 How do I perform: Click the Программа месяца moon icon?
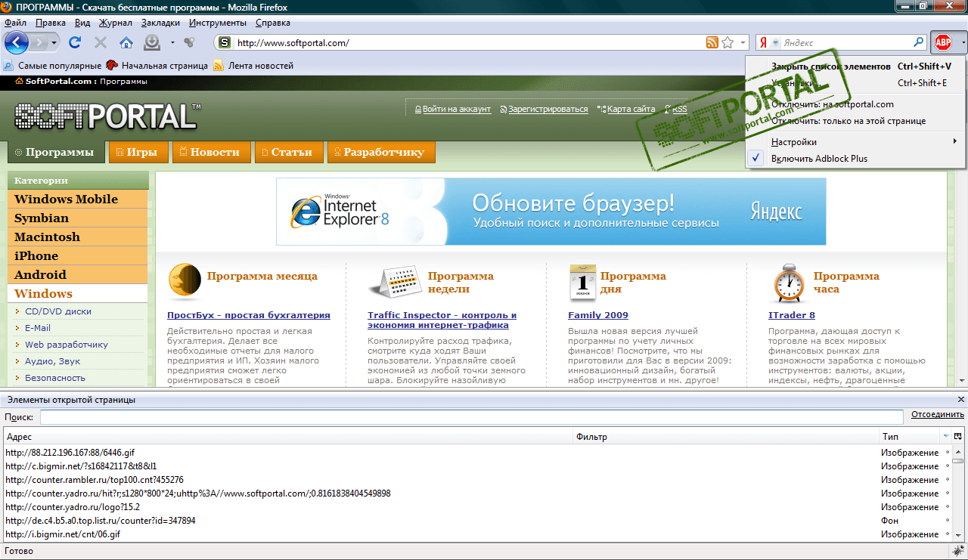coord(185,283)
